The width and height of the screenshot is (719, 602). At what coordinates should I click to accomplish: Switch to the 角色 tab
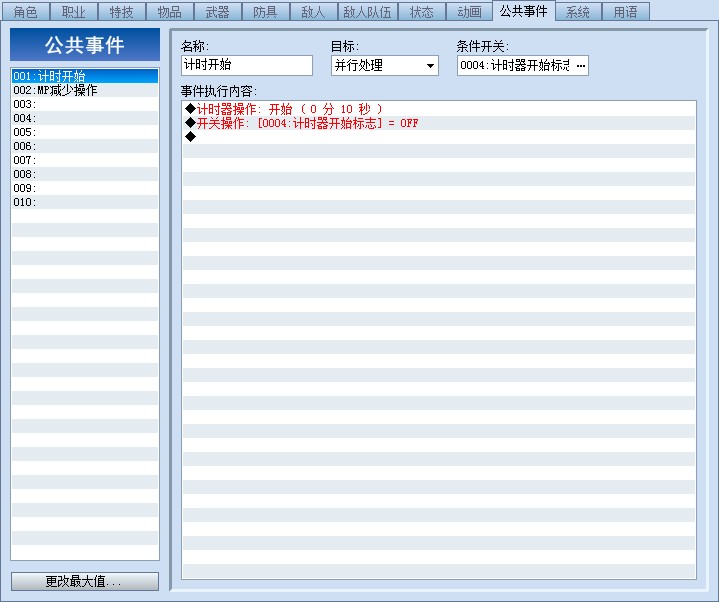(x=25, y=11)
